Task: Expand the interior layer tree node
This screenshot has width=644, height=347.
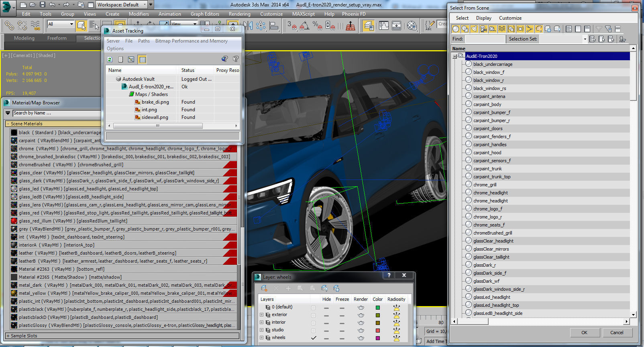Action: (262, 322)
